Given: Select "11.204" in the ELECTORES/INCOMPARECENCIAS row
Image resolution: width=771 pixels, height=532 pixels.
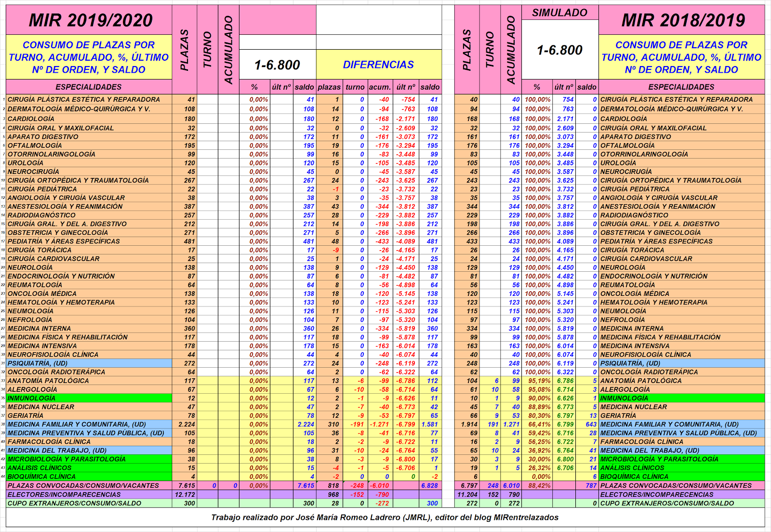Looking at the screenshot, I should tap(467, 494).
